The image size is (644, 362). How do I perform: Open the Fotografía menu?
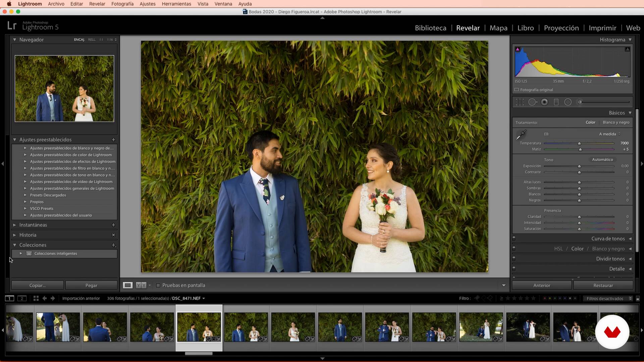click(x=122, y=4)
